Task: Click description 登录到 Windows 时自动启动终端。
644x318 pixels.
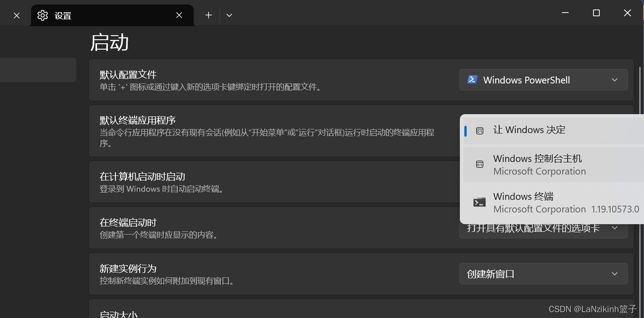Action: coord(162,189)
